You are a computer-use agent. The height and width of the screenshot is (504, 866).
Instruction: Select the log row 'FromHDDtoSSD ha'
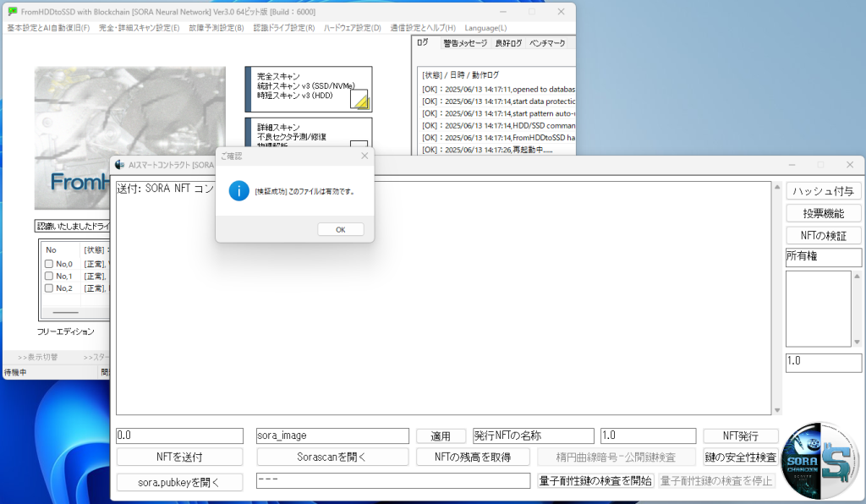coord(498,138)
